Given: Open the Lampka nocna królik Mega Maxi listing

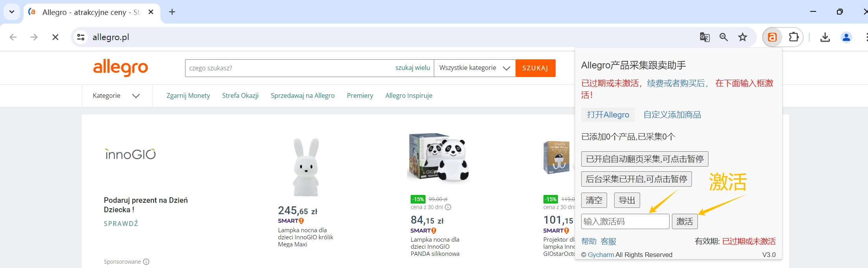Looking at the screenshot, I should pyautogui.click(x=305, y=237).
